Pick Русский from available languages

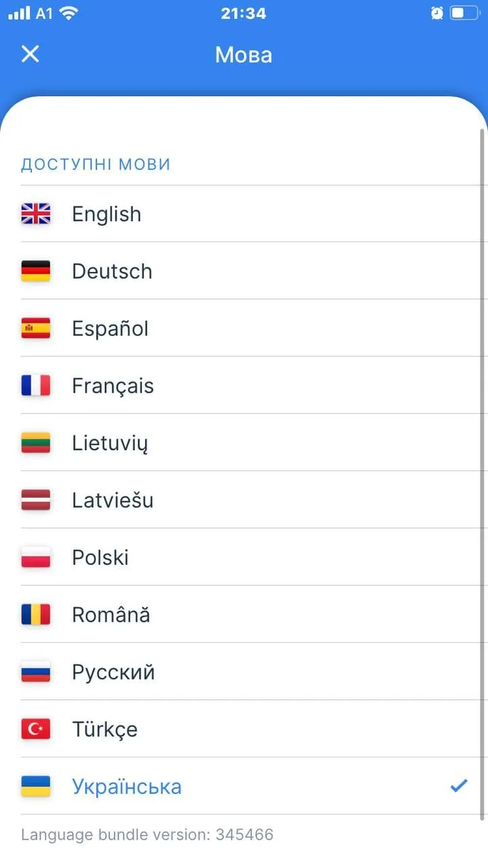coord(113,672)
